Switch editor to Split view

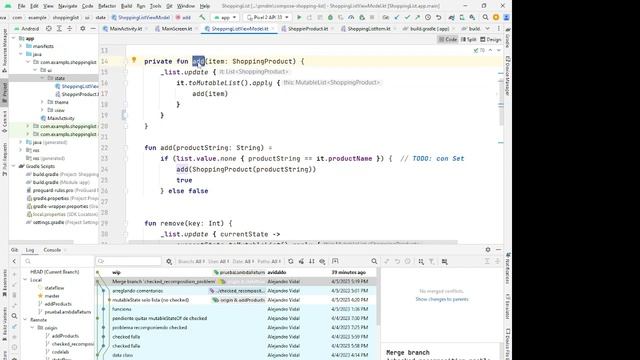pyautogui.click(x=469, y=40)
